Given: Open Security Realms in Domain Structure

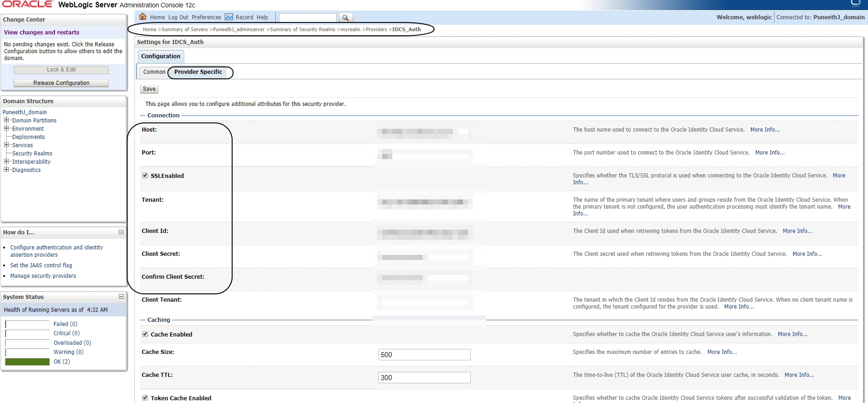Looking at the screenshot, I should click(x=32, y=154).
